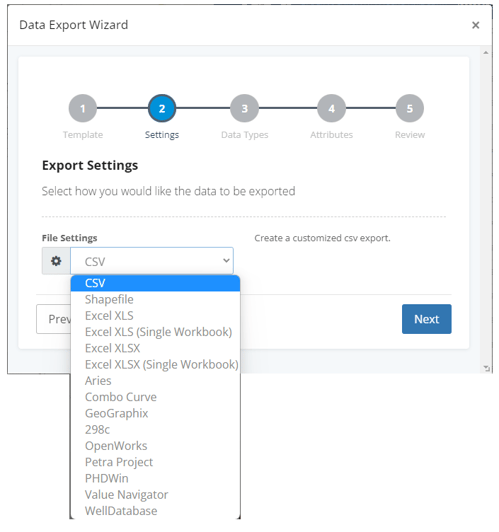The image size is (499, 532).
Task: Click the dialog scrollbar up arrow
Action: click(x=486, y=53)
